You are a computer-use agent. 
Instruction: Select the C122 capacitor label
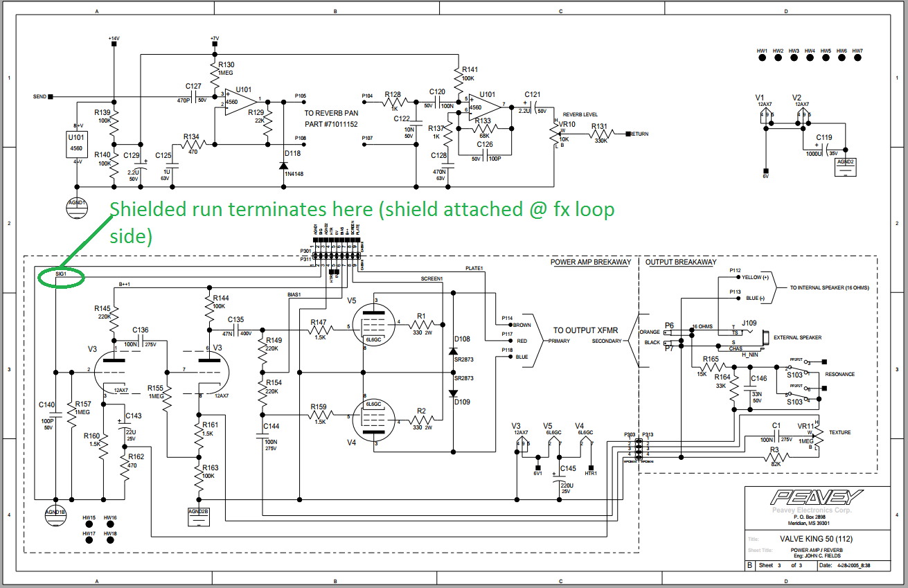pos(402,118)
